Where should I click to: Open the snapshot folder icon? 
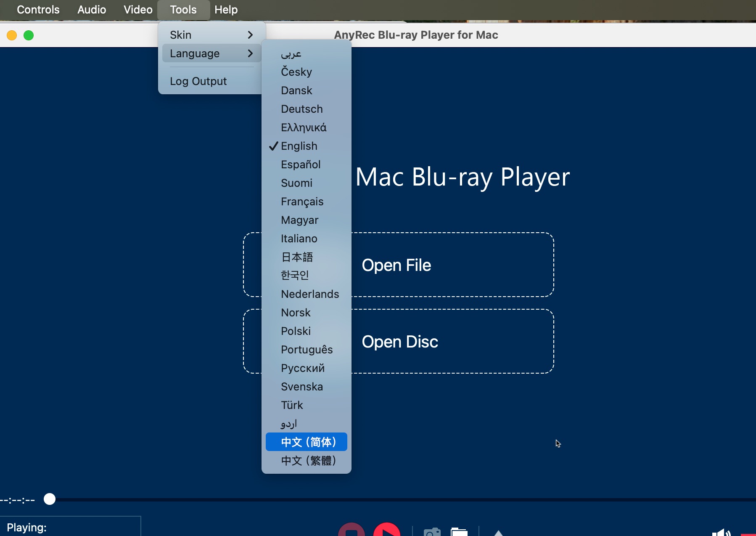tap(459, 532)
